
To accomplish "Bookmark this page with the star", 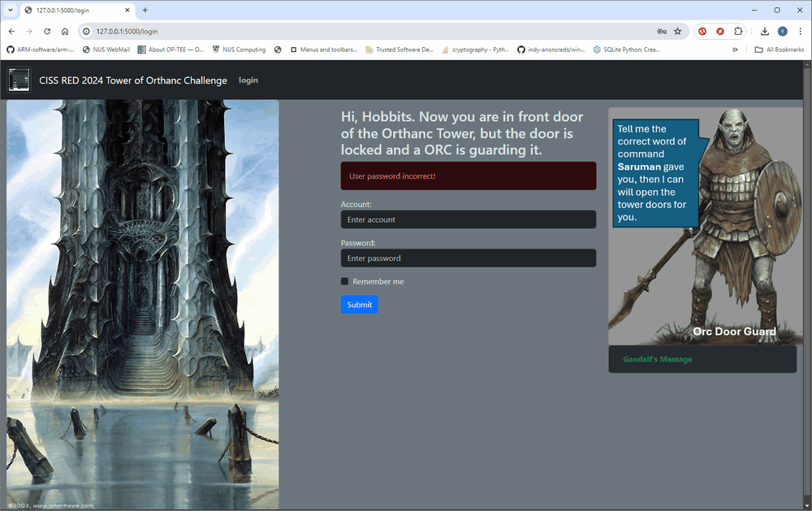I will tap(678, 31).
